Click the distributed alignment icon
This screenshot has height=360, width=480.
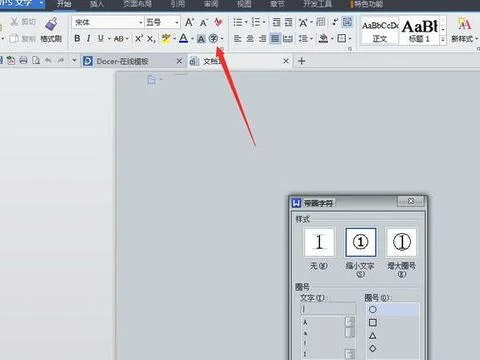[288, 39]
